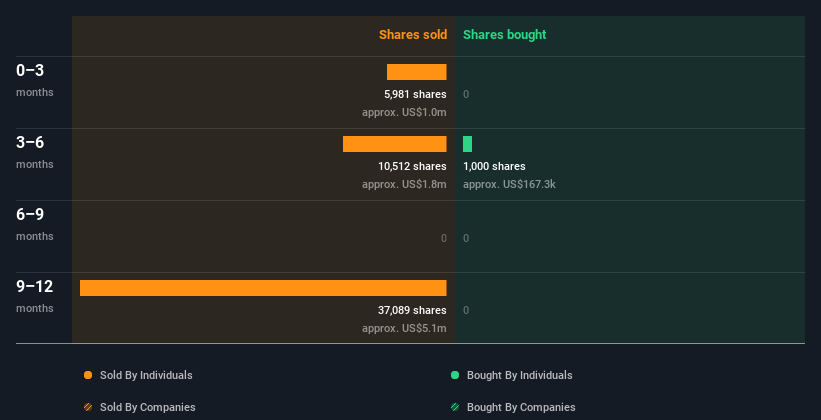
Task: Select the Bought By Individuals legend label
Action: (519, 375)
